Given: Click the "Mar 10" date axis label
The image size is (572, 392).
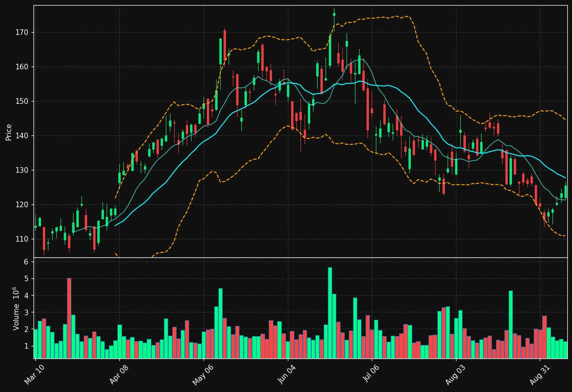Looking at the screenshot, I should 35,375.
